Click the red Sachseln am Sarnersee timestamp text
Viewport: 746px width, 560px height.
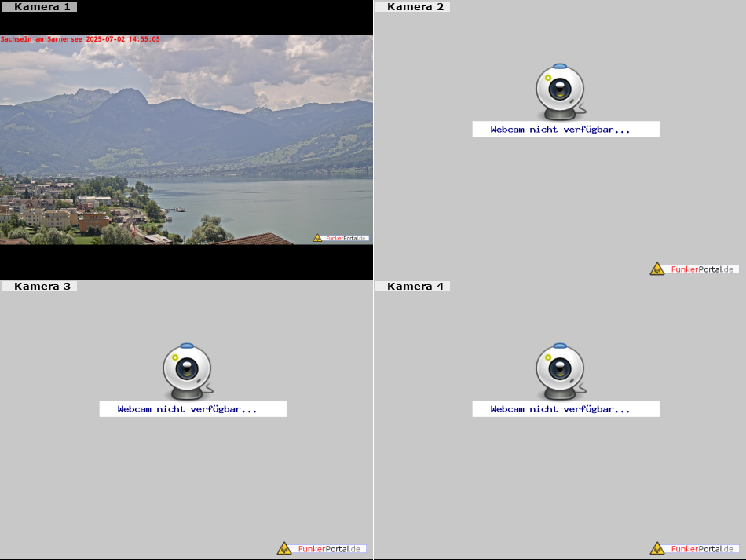(x=80, y=39)
